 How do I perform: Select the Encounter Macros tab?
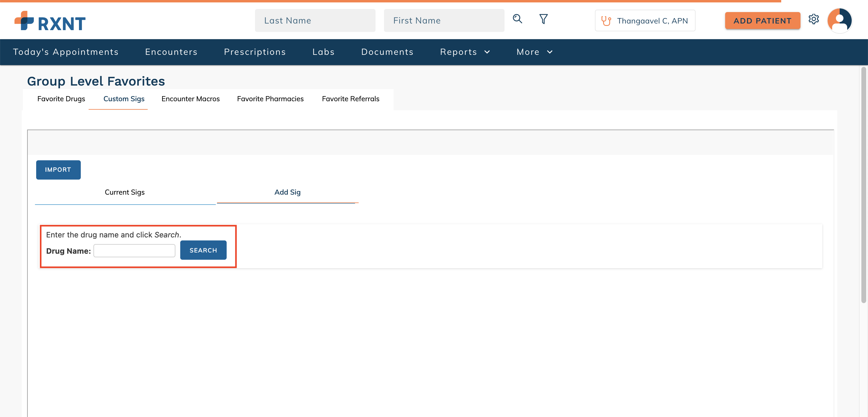tap(190, 99)
